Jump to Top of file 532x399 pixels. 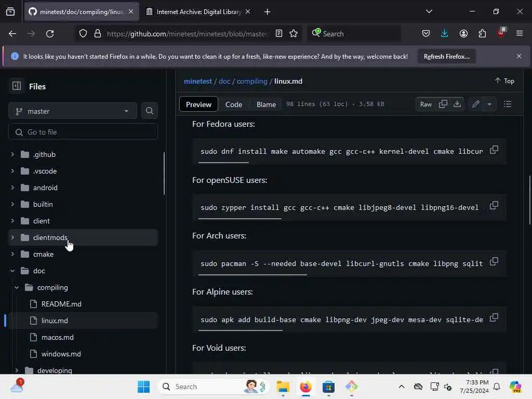coord(504,81)
